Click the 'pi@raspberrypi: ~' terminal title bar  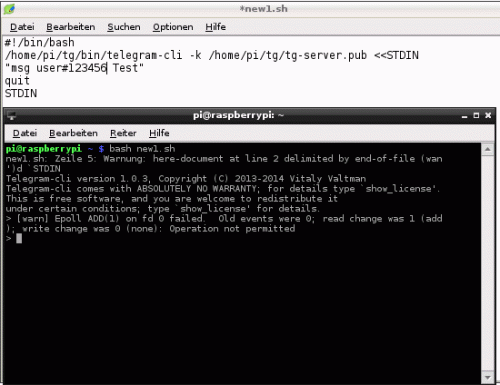238,115
